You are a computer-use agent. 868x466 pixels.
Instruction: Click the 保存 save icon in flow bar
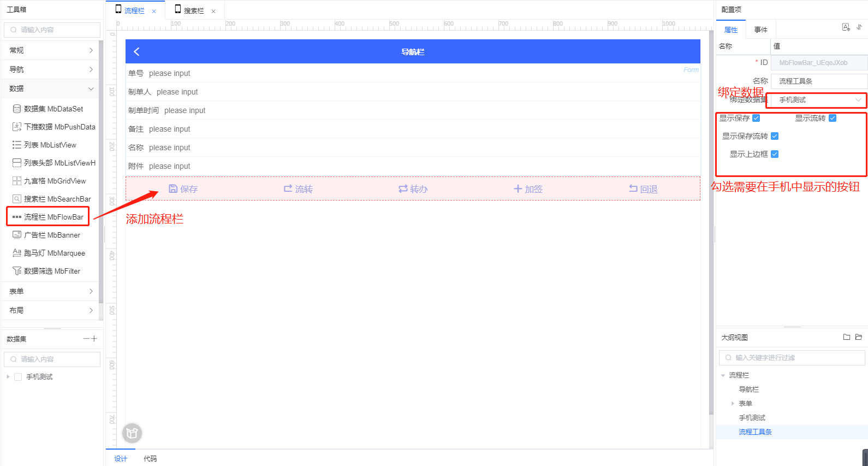[173, 188]
